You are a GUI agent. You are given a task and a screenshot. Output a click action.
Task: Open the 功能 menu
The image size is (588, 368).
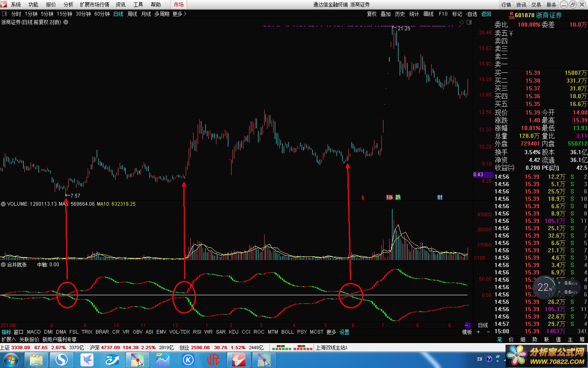[x=33, y=4]
